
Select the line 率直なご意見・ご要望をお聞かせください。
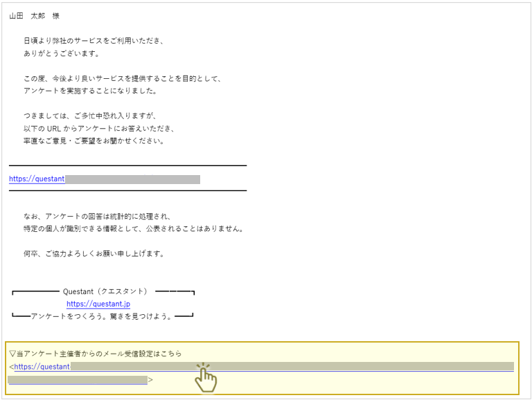[94, 141]
